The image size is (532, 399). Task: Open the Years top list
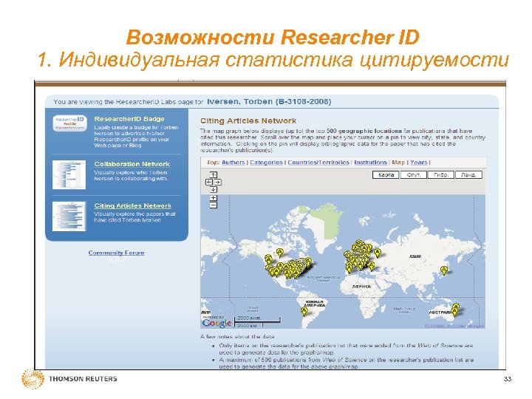click(419, 163)
